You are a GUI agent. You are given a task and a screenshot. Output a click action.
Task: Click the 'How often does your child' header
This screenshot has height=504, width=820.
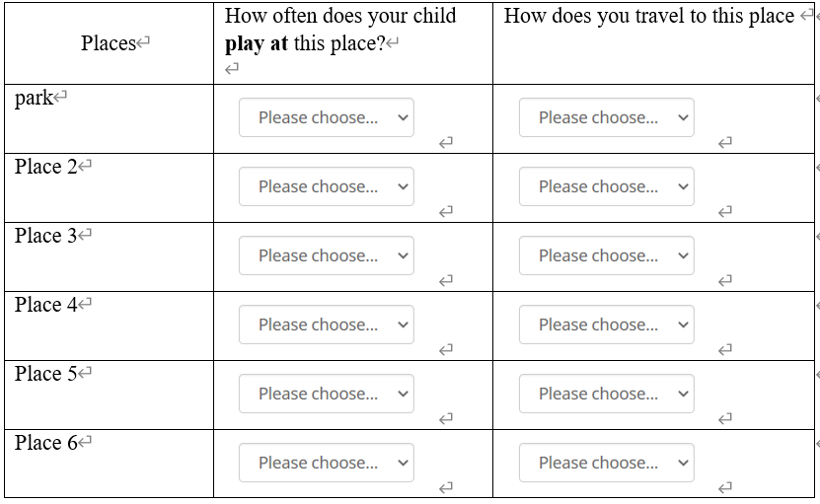click(340, 17)
